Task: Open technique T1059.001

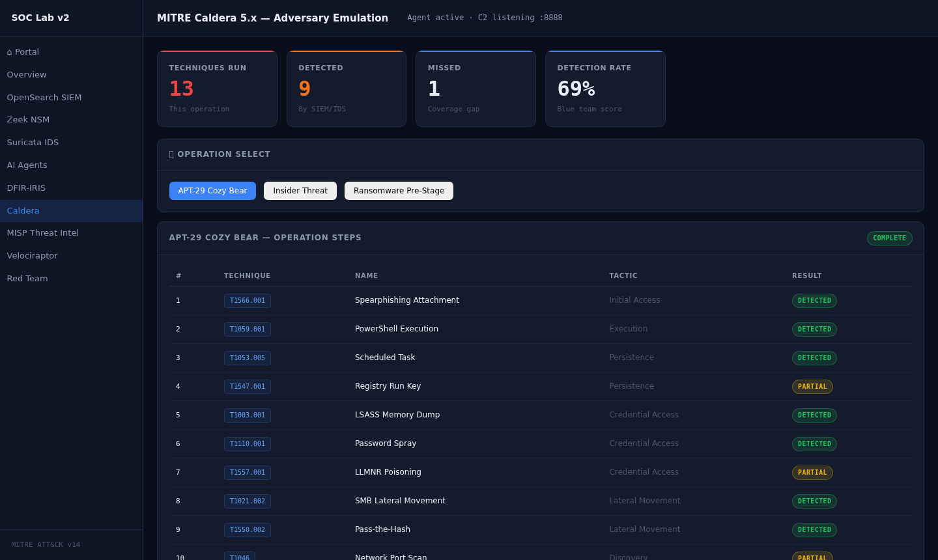Action: pyautogui.click(x=248, y=329)
